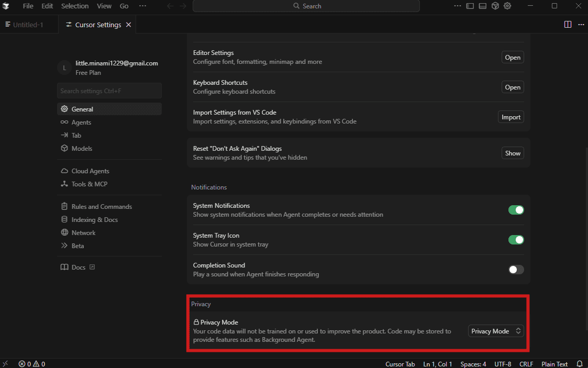Open editor tab bar more actions menu
Screen dimensions: 588x368
(x=581, y=25)
